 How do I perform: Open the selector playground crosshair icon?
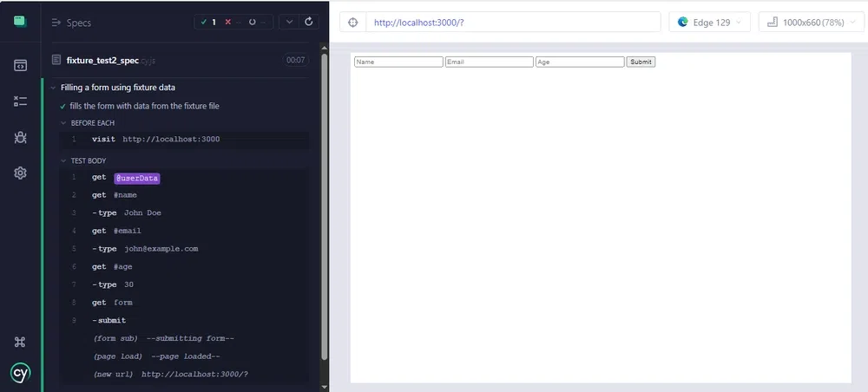coord(353,23)
